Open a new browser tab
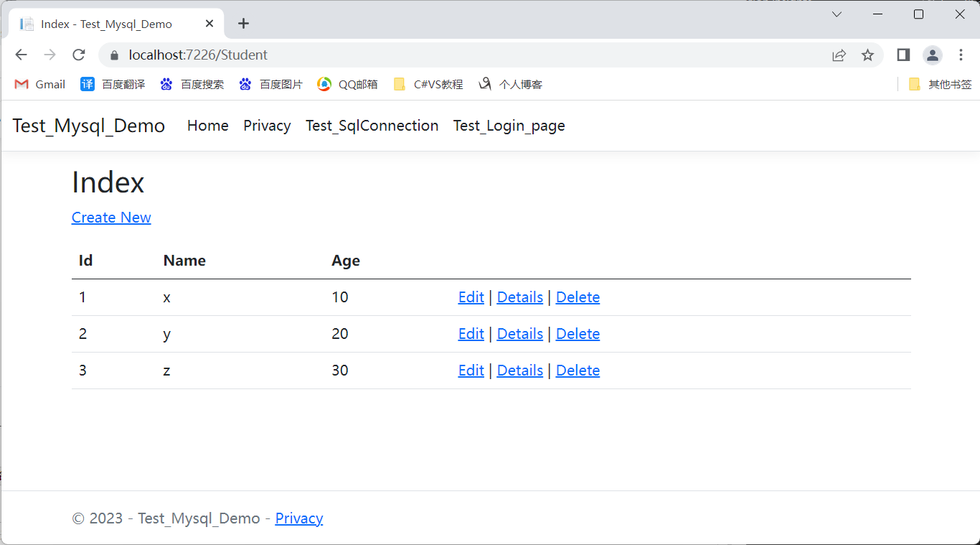This screenshot has height=545, width=980. 243,24
